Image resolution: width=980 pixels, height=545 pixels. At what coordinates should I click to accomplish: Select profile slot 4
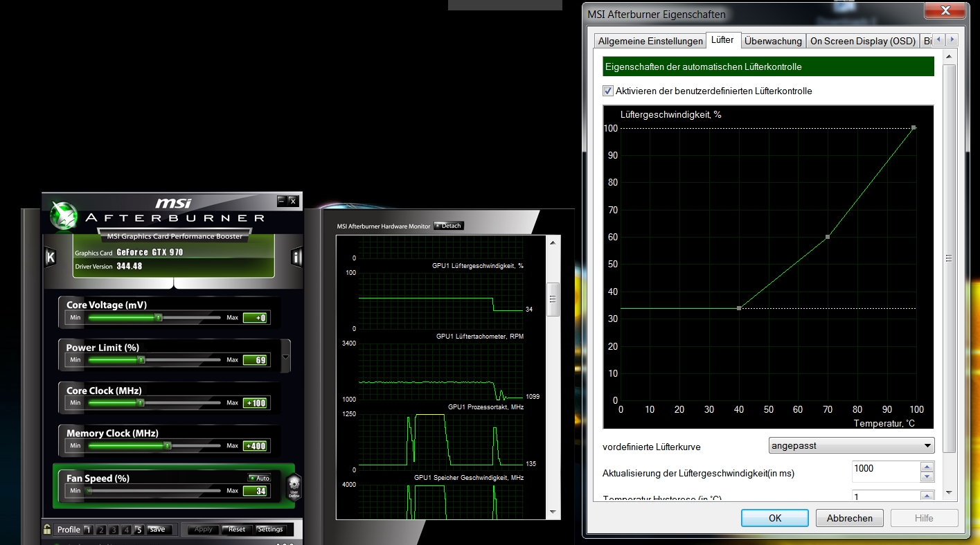[x=126, y=530]
